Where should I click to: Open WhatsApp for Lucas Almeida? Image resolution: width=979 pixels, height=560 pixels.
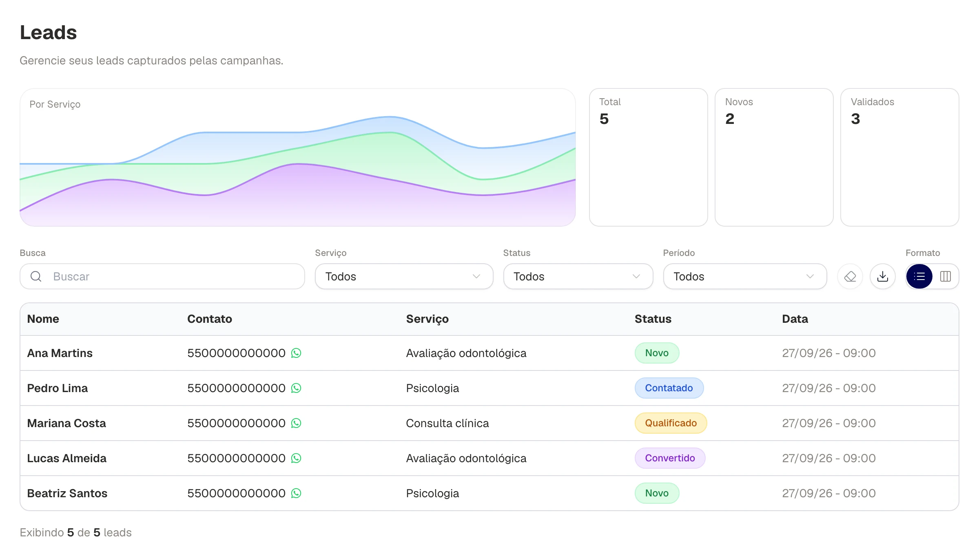[296, 458]
